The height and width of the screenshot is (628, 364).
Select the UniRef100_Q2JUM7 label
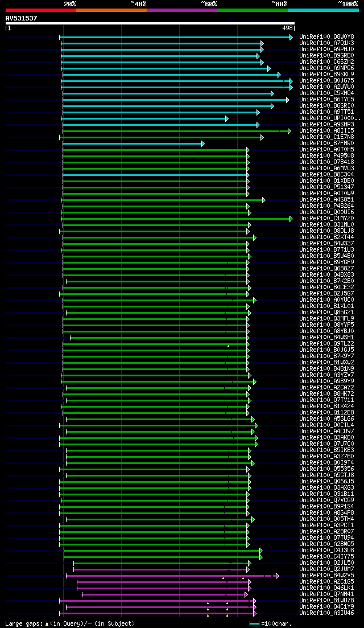[326, 569]
